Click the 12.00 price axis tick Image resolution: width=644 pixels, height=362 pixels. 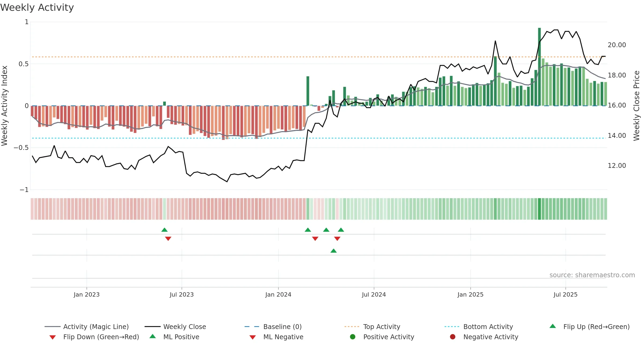pos(617,166)
